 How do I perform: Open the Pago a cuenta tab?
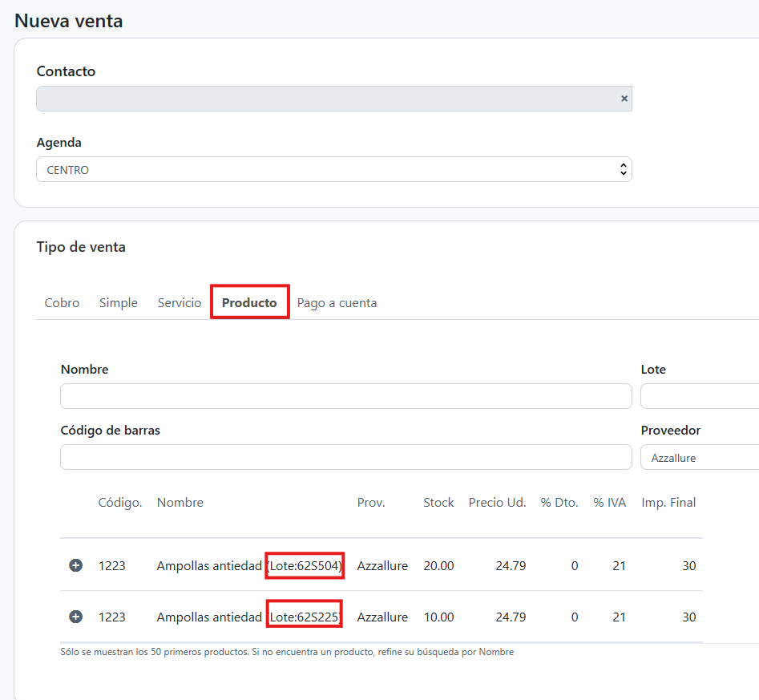tap(337, 303)
